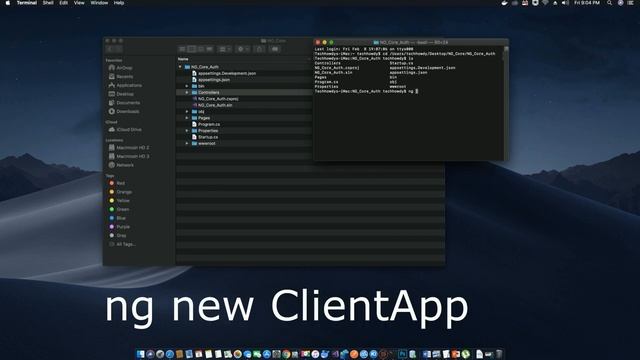Click All Tags… in Finder sidebar
640x360 pixels.
pos(122,244)
